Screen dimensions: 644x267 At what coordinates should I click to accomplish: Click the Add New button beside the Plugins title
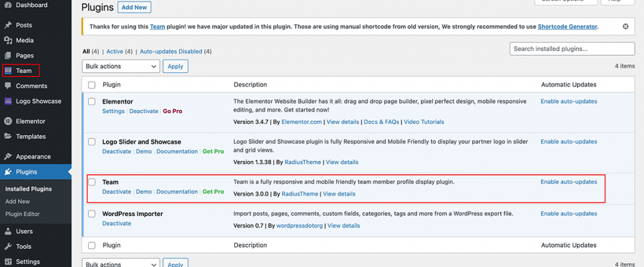click(135, 8)
